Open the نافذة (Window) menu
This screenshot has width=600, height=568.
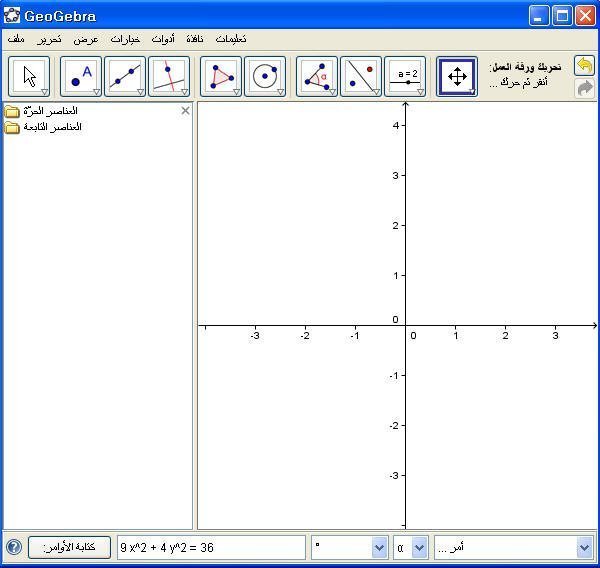point(195,39)
